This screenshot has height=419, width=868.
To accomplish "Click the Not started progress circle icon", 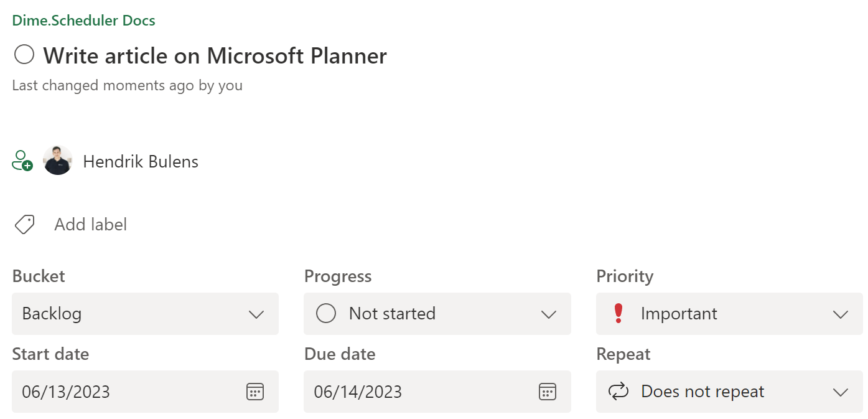I will point(326,313).
